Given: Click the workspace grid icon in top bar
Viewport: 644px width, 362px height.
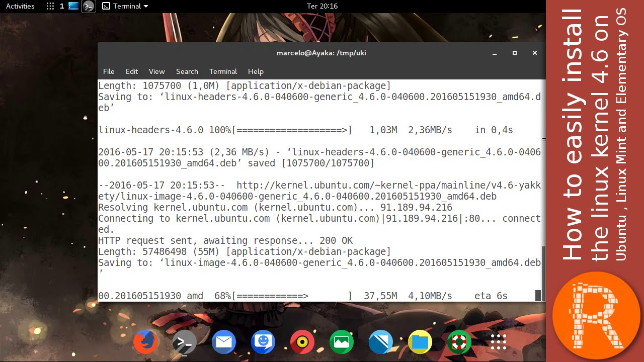Looking at the screenshot, I should (x=50, y=6).
